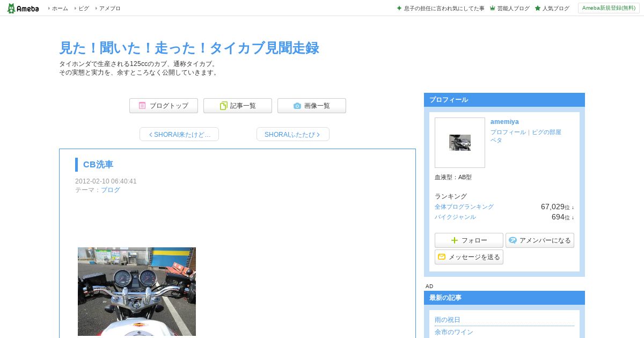
Task: Go to ブログトップ tab
Action: [x=164, y=106]
